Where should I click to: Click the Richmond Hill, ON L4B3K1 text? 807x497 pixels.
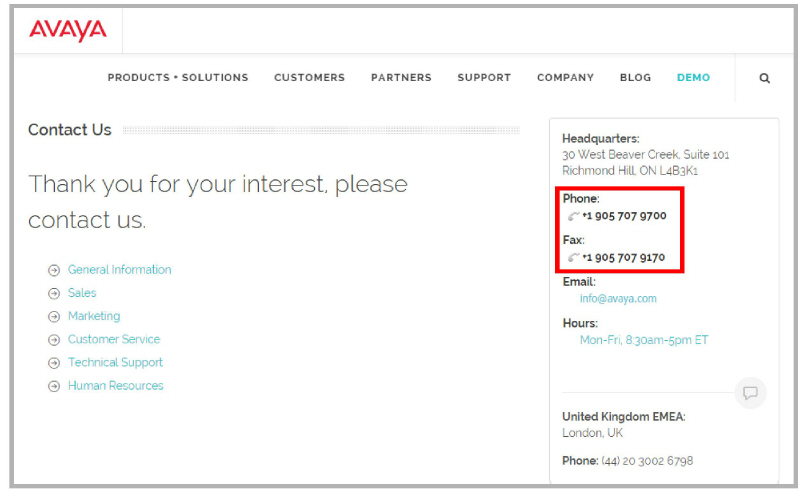tap(630, 171)
